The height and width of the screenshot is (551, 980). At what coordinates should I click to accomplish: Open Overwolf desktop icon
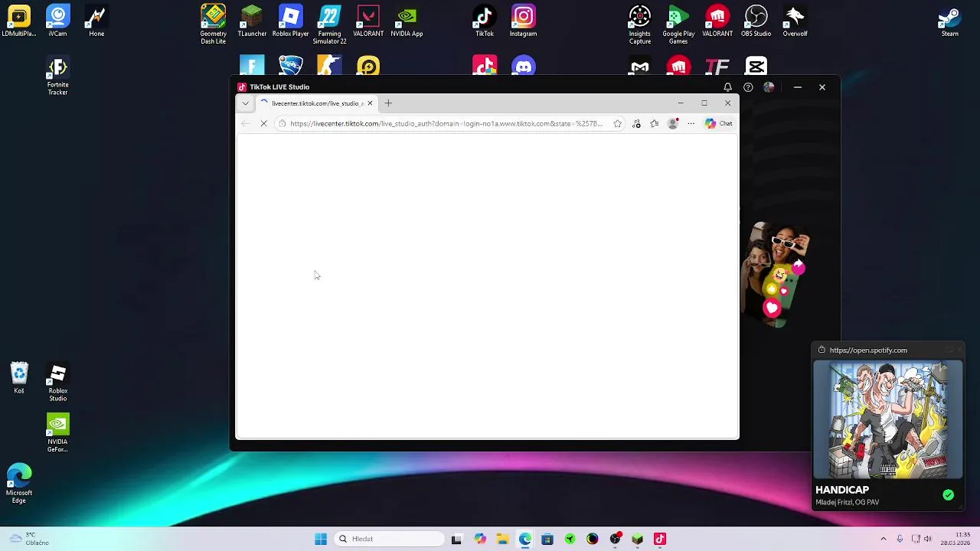pyautogui.click(x=795, y=21)
